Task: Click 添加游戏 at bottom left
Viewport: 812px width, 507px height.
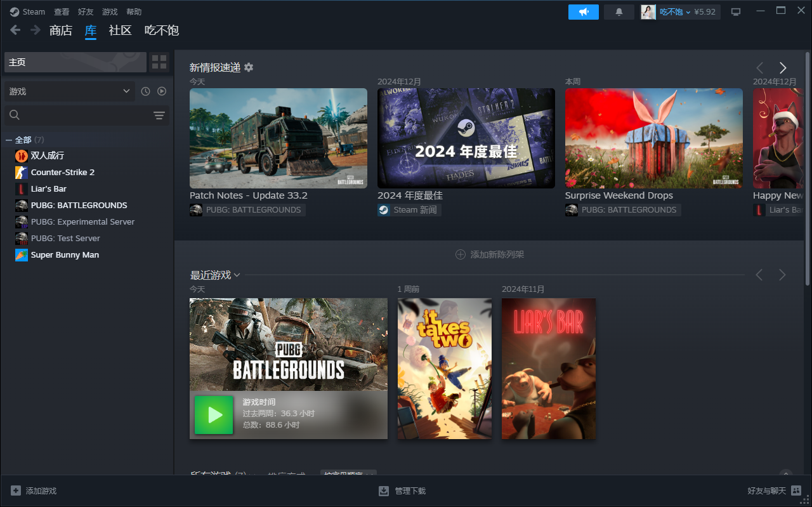Action: (x=34, y=491)
